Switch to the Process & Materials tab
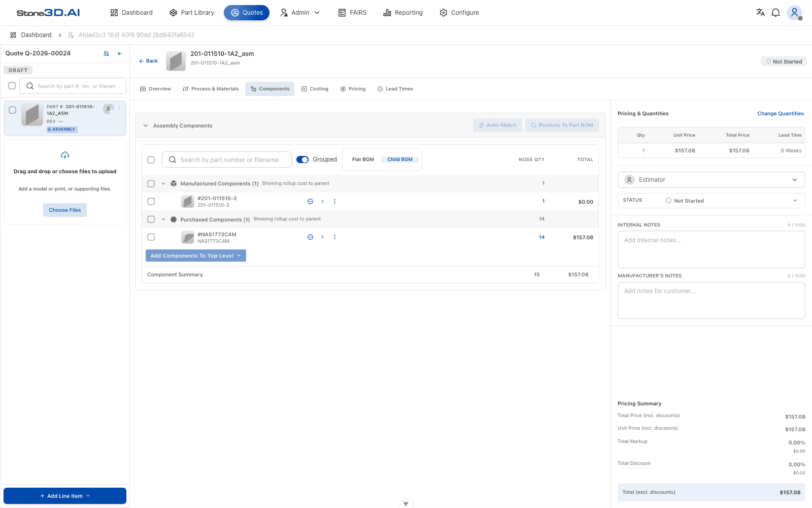 coord(210,89)
